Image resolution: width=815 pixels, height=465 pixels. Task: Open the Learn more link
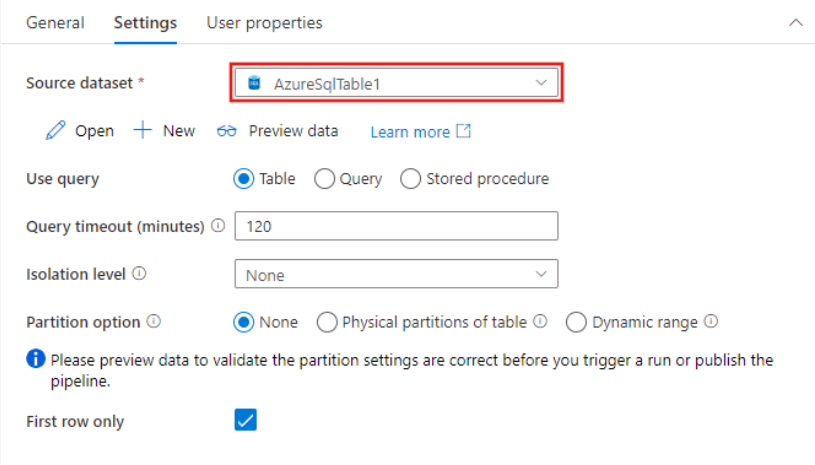410,132
